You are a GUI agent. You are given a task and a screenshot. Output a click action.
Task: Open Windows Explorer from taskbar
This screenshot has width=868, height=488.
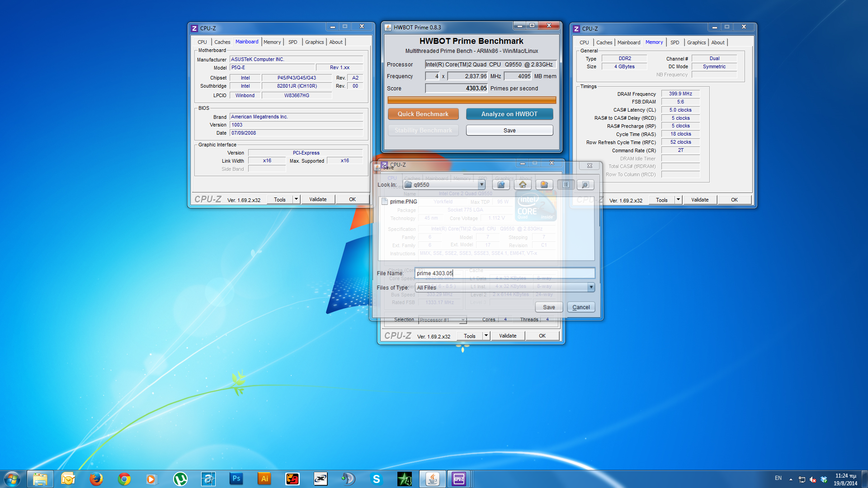click(40, 479)
